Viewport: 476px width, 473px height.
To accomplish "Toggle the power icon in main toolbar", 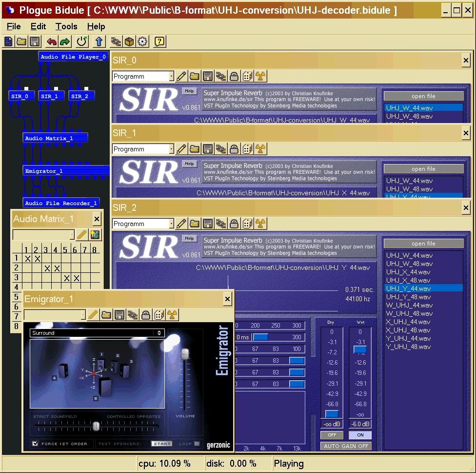I will [82, 41].
